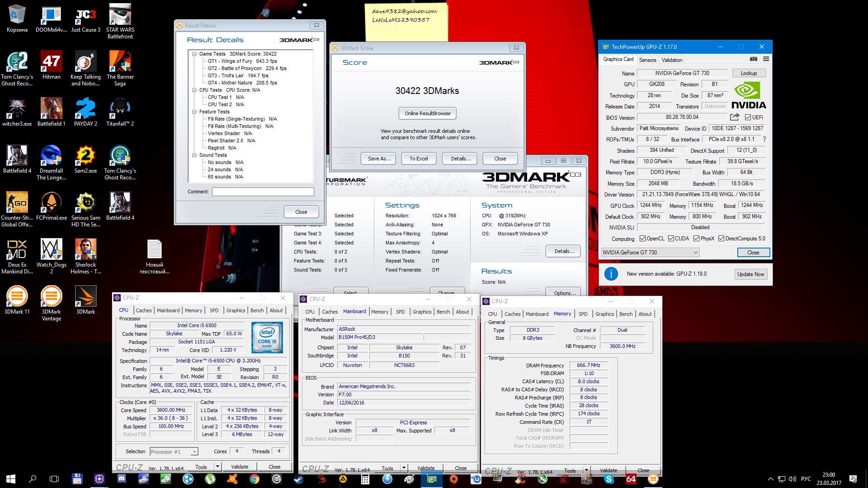The width and height of the screenshot is (868, 488).
Task: Select witcher3.exe desktop shortcut
Action: (x=17, y=113)
